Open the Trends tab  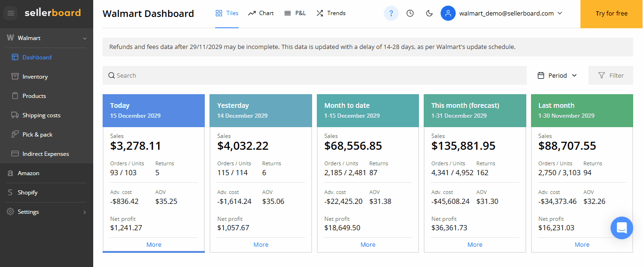tap(331, 13)
